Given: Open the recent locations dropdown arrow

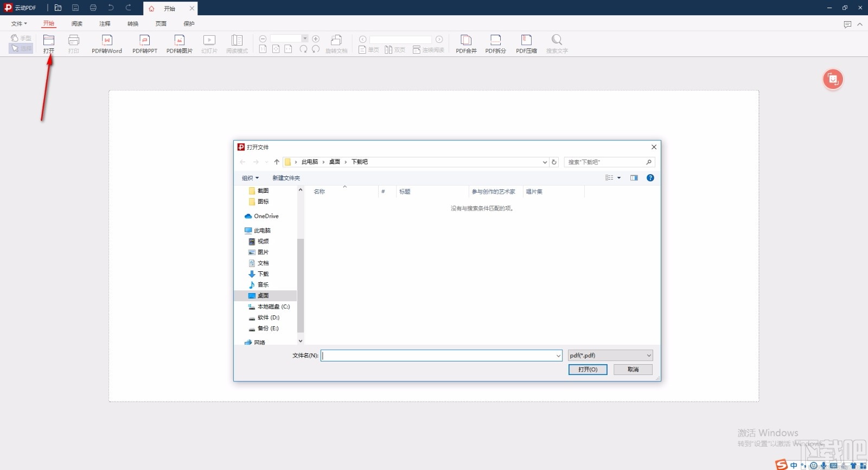Looking at the screenshot, I should point(266,162).
